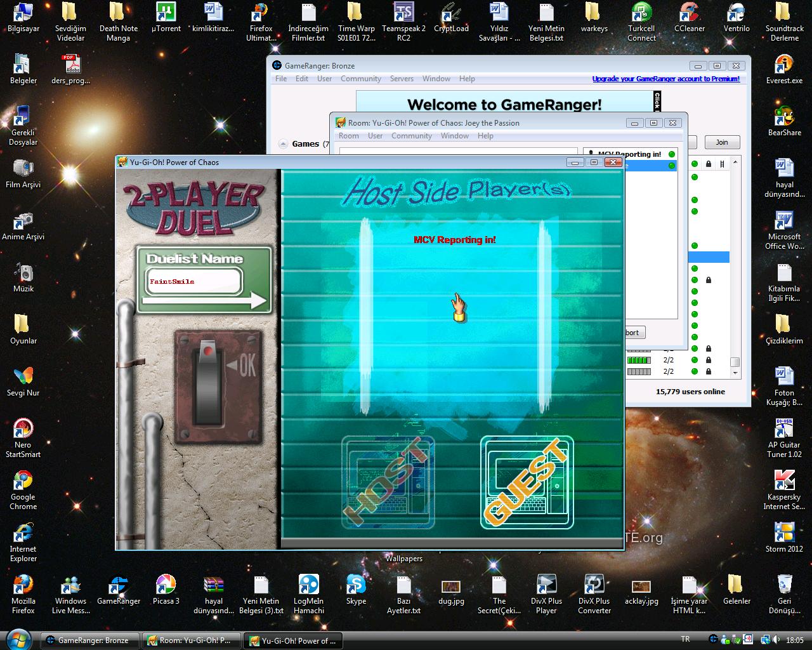This screenshot has width=812, height=650.
Task: Launch Turkcell Connect shortcut
Action: 641,22
